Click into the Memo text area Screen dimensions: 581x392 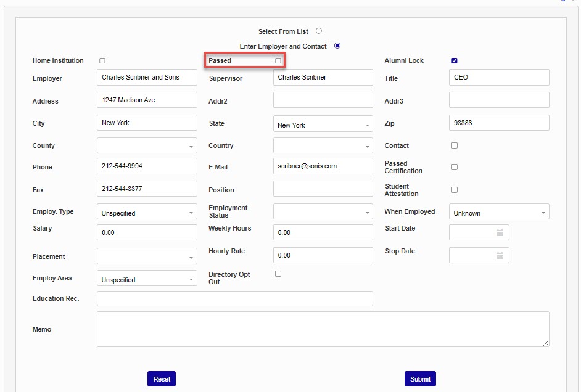coord(323,329)
